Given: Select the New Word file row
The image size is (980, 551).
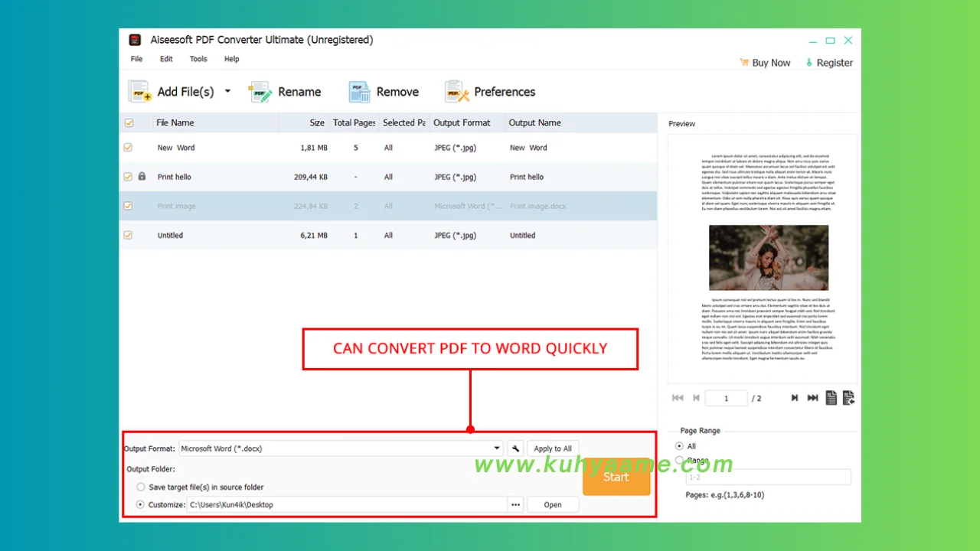Looking at the screenshot, I should coord(388,148).
